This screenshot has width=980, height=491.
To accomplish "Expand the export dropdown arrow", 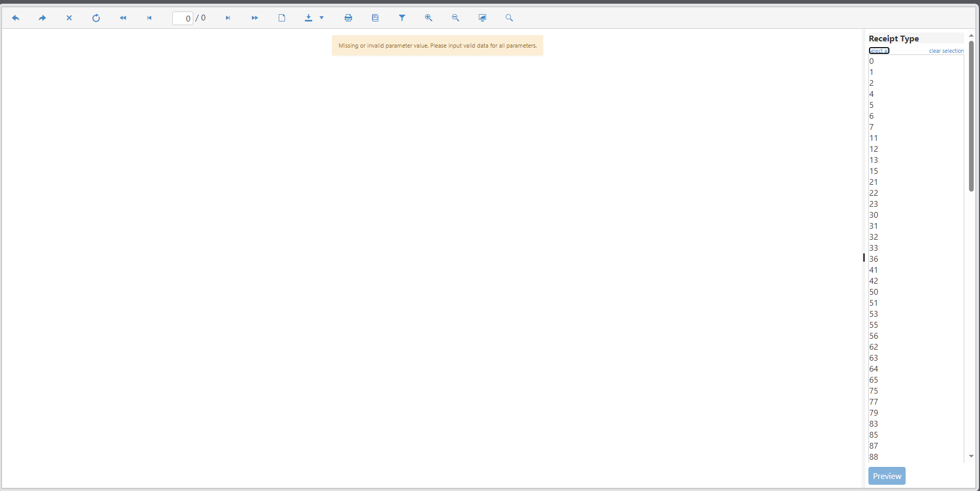I will pyautogui.click(x=322, y=18).
